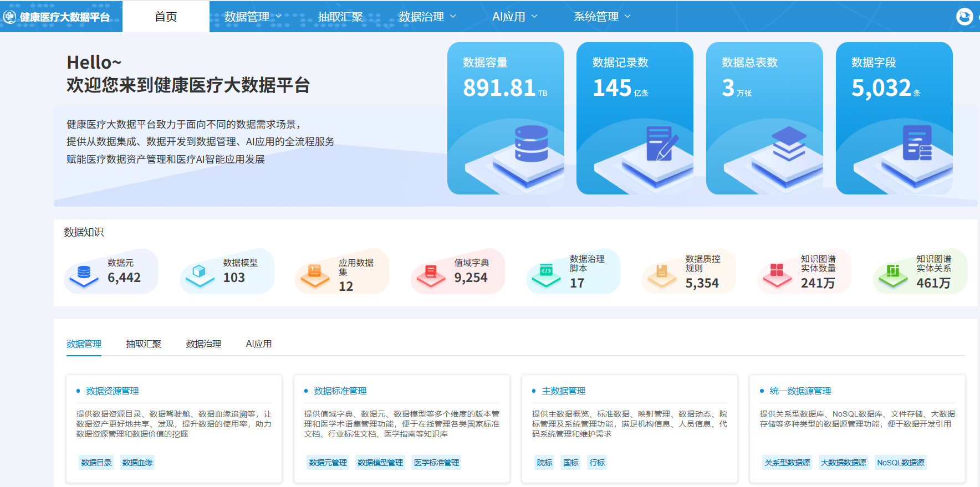Go to 抽取汇聚 in top navigation
The height and width of the screenshot is (487, 980).
point(340,17)
